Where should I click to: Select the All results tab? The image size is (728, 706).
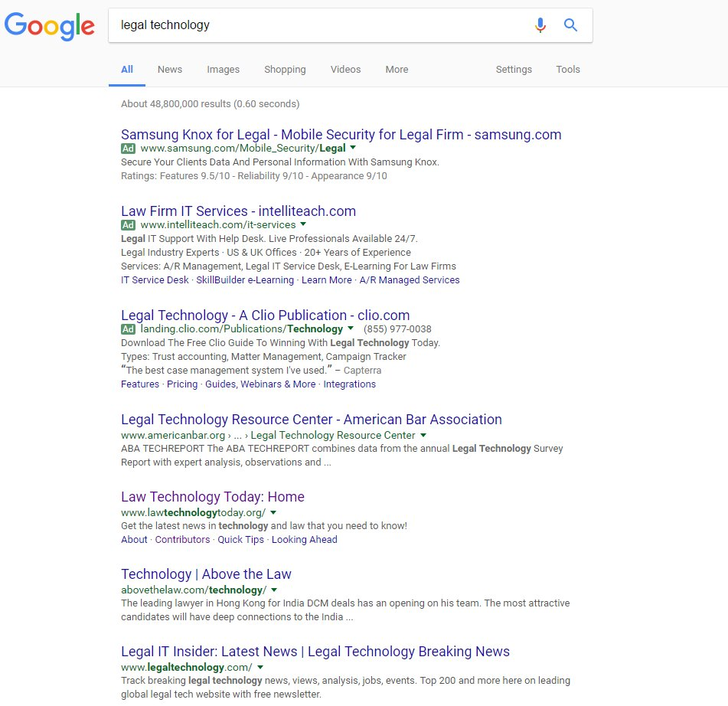coord(127,70)
